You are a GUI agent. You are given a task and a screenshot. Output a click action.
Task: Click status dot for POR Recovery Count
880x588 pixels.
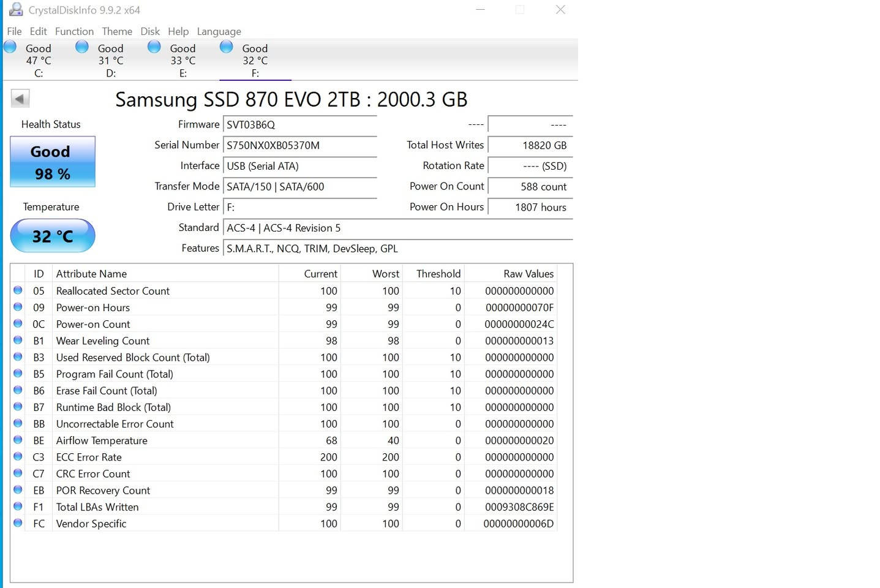point(18,490)
